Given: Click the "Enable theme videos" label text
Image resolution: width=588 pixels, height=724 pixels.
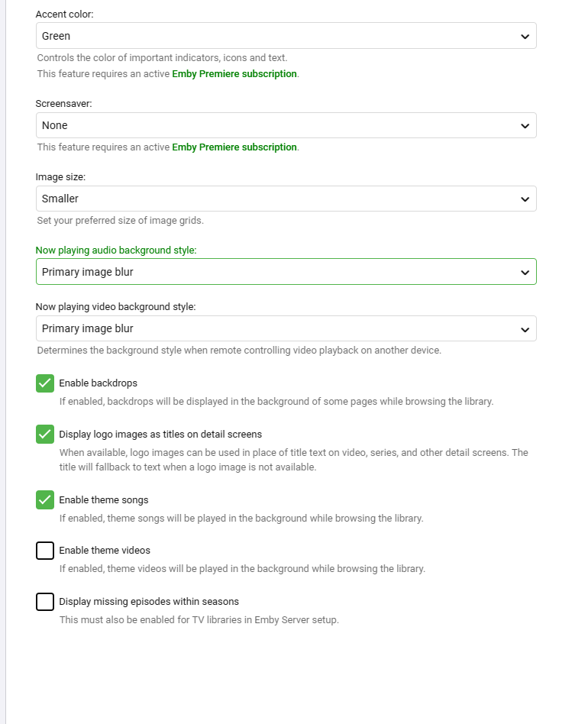Looking at the screenshot, I should [x=105, y=551].
